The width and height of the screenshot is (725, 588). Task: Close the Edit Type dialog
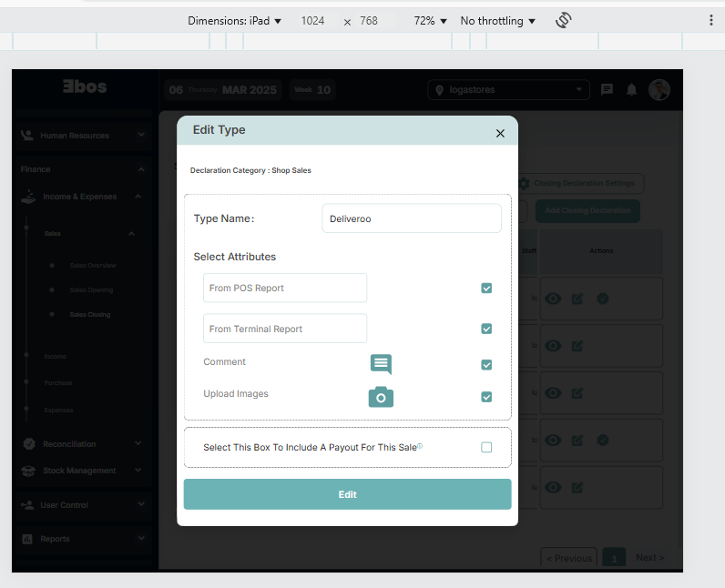pos(500,134)
